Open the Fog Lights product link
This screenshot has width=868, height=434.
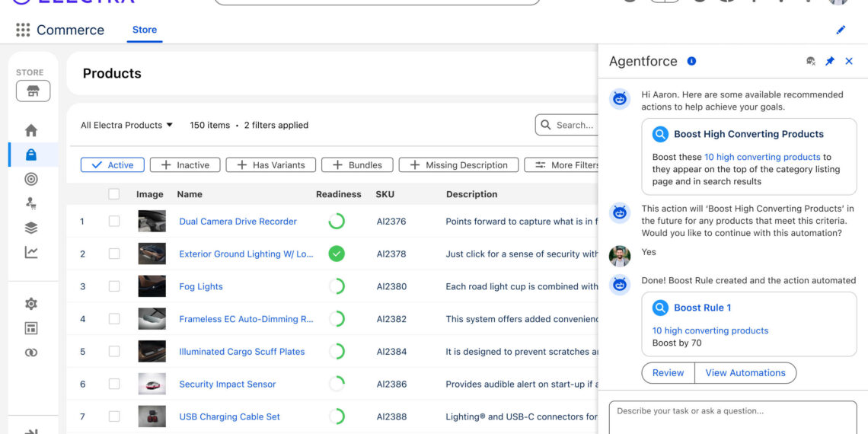(x=201, y=287)
